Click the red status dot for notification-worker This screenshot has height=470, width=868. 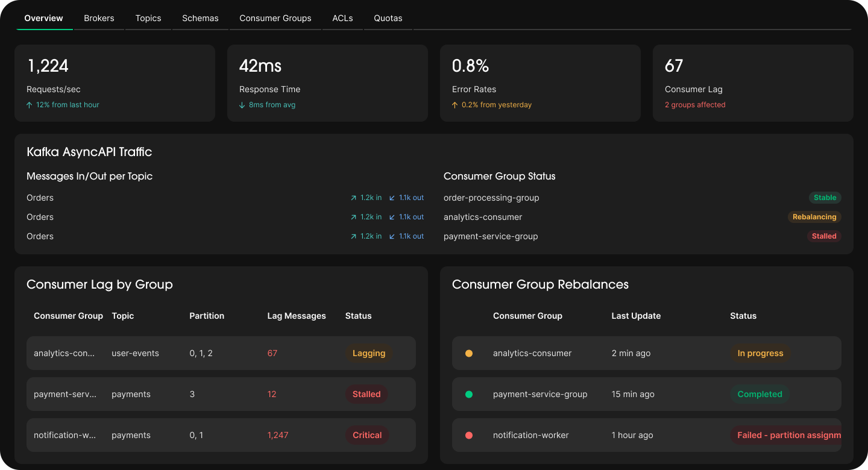click(469, 435)
